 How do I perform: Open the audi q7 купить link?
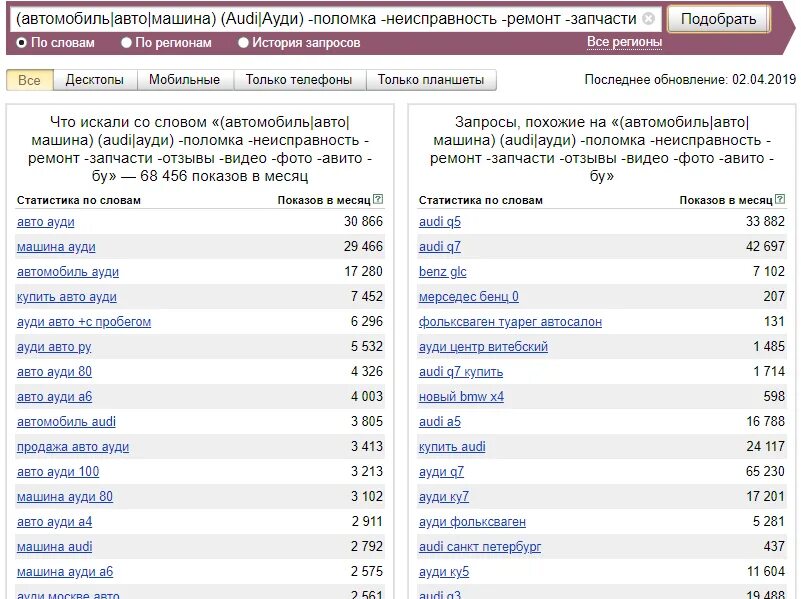pos(461,372)
